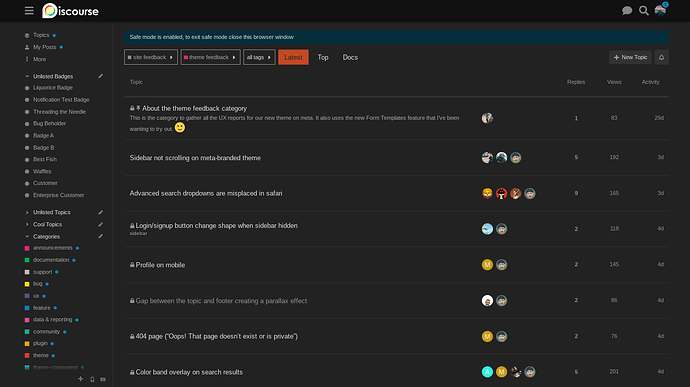Viewport: 690px width, 387px height.
Task: Open the theme feedback subcategory dropdown
Action: [x=210, y=57]
